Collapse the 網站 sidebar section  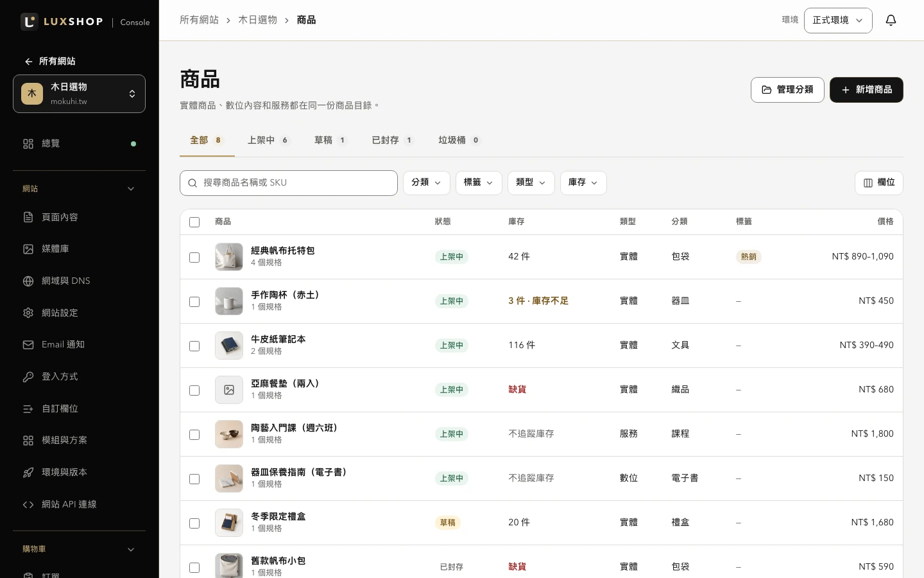tap(79, 189)
